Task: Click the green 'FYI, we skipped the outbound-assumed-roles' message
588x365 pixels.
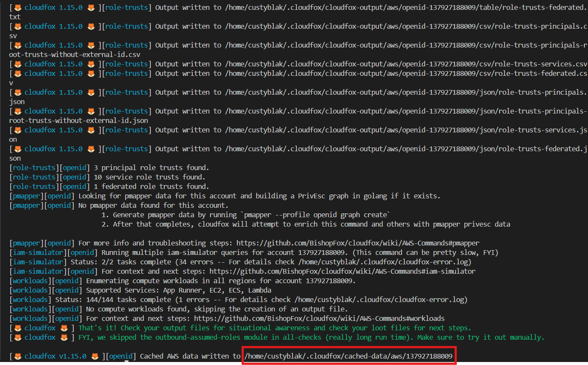Action: (x=311, y=337)
